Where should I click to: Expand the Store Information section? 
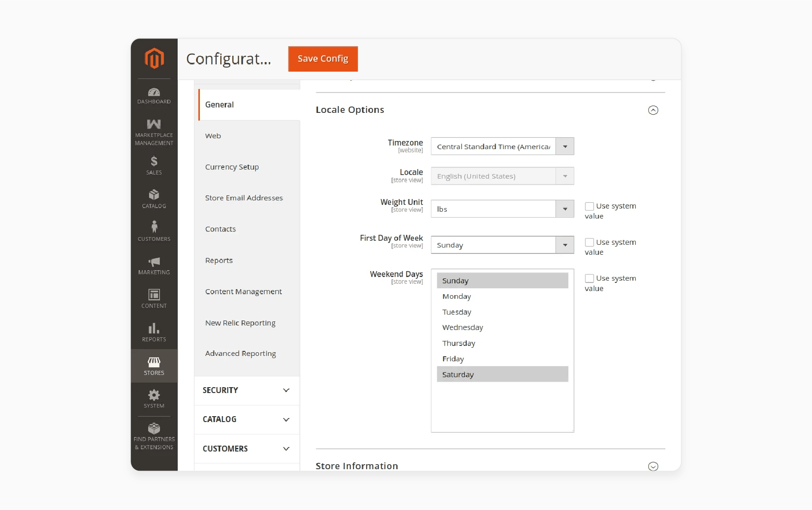[653, 466]
